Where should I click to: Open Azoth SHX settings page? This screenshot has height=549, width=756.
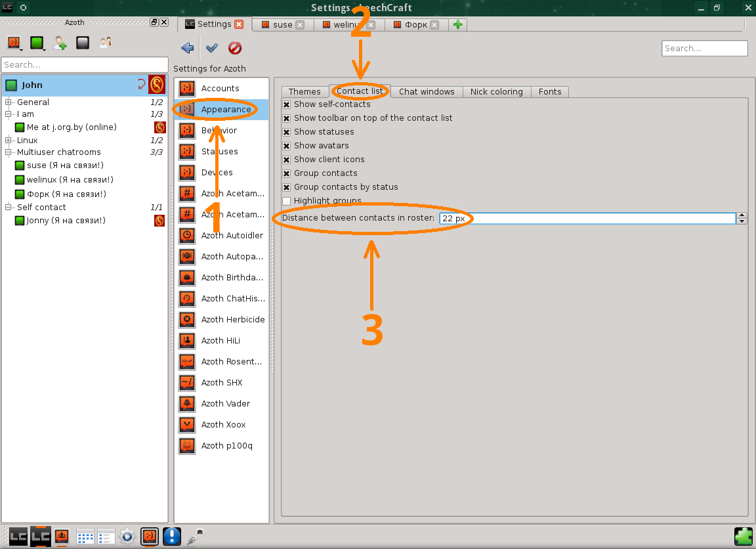(221, 383)
